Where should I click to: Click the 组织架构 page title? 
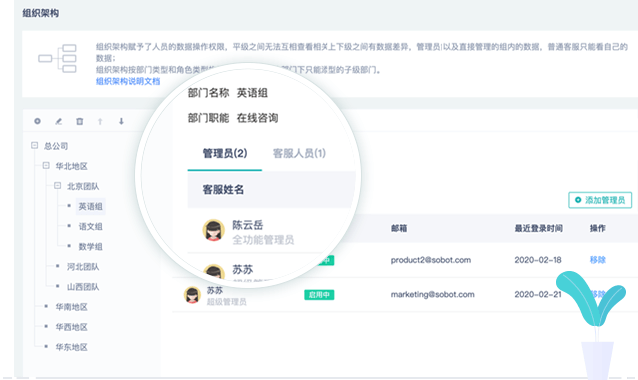click(41, 13)
